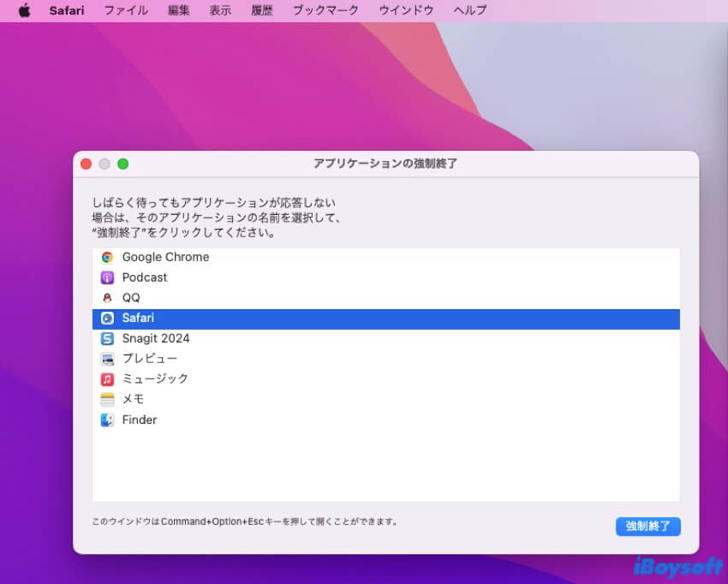Click the Finder icon in the list
Viewport: 728px width, 584px height.
click(106, 420)
